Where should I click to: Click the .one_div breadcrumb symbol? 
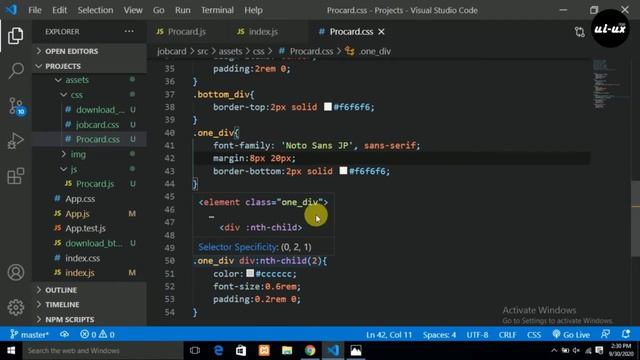[x=368, y=51]
